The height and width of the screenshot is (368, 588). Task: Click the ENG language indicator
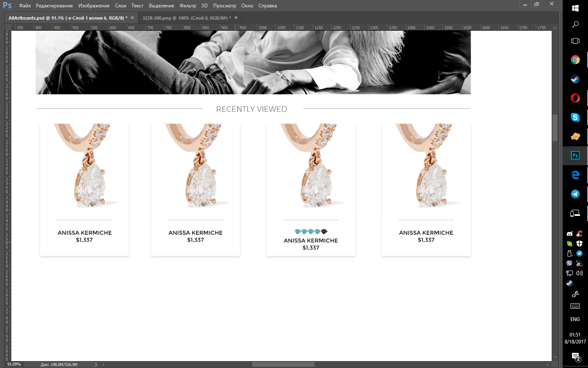click(x=575, y=319)
